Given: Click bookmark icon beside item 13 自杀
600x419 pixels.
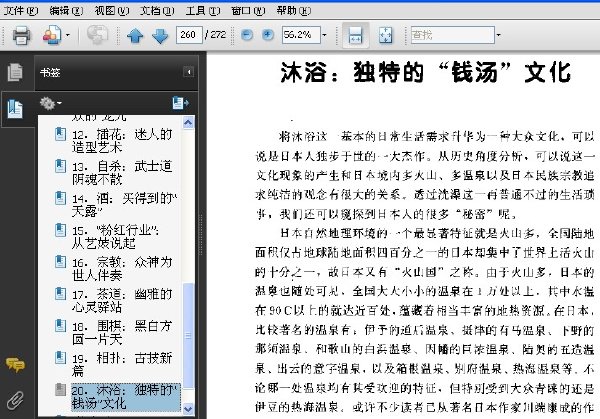Looking at the screenshot, I should tap(60, 166).
